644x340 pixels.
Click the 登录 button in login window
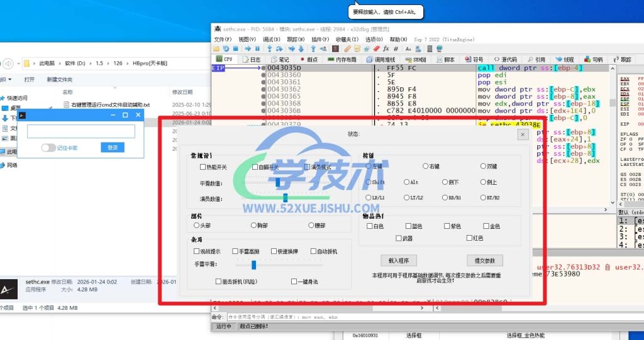113,148
